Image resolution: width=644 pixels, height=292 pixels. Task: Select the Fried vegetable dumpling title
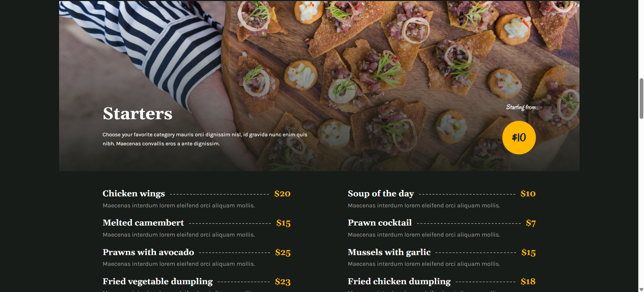(157, 282)
